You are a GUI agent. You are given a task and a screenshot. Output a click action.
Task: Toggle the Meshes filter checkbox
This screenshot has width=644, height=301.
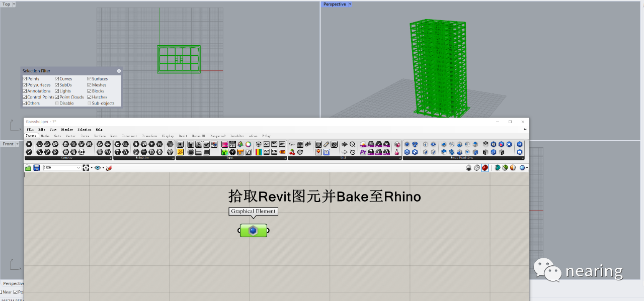(x=90, y=85)
